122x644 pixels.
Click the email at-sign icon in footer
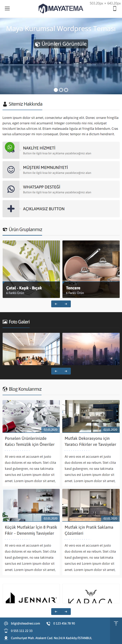point(6,624)
